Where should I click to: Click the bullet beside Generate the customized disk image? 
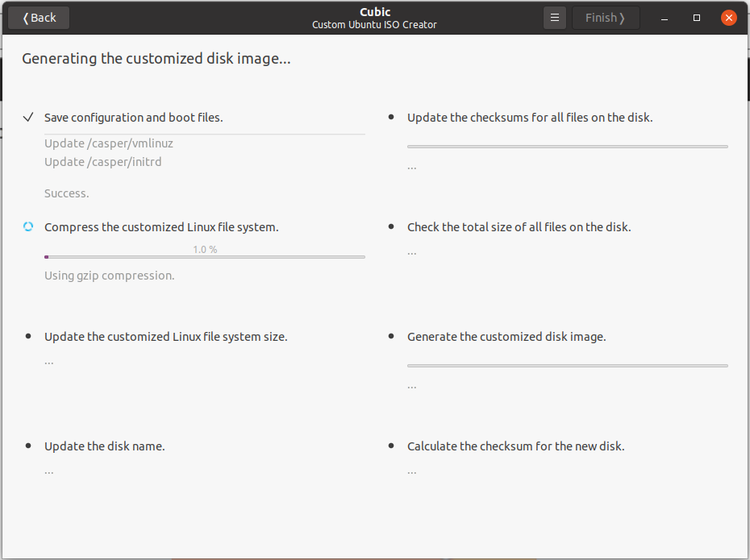point(391,336)
